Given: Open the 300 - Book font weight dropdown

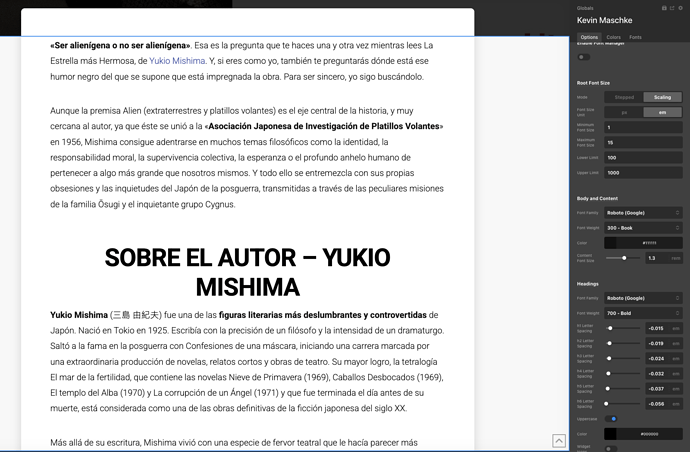Looking at the screenshot, I should 644,228.
